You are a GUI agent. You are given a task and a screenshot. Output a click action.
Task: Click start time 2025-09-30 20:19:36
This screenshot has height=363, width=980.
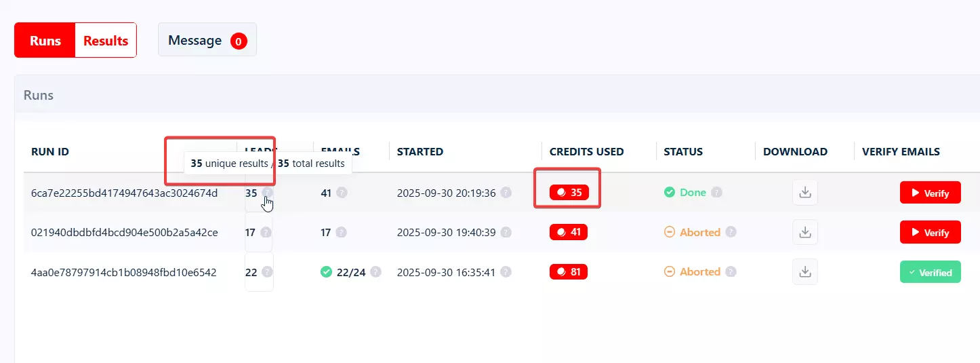[447, 193]
